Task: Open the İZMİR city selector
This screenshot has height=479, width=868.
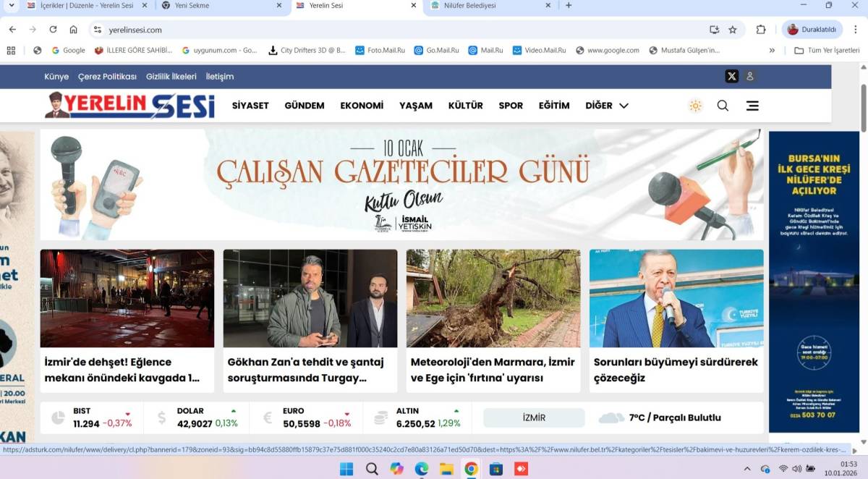Action: point(533,417)
